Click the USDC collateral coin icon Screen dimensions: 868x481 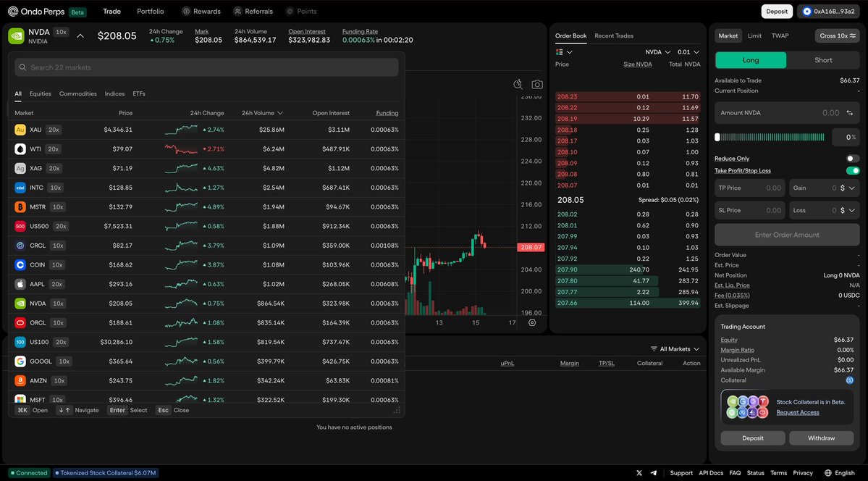[850, 380]
